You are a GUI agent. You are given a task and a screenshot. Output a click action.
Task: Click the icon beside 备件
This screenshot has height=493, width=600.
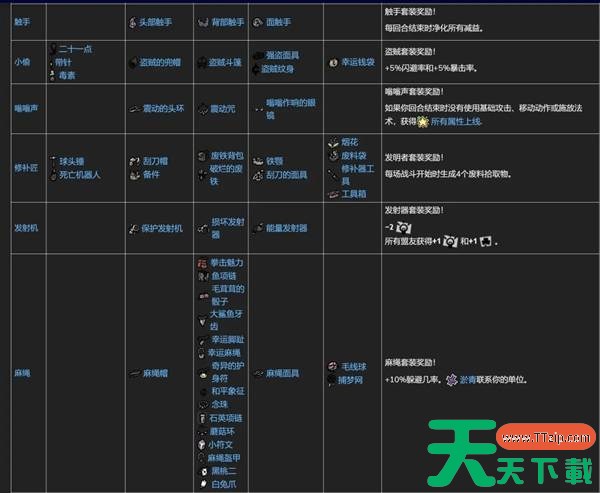coord(135,175)
